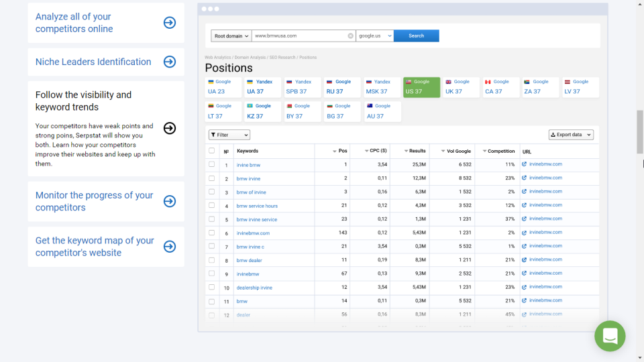Click external link icon in bmw service hours row
Screen dimensions: 644x362
(524, 205)
